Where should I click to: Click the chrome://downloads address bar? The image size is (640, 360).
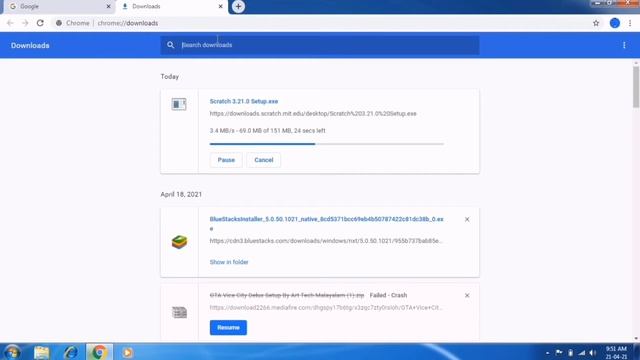tap(320, 23)
